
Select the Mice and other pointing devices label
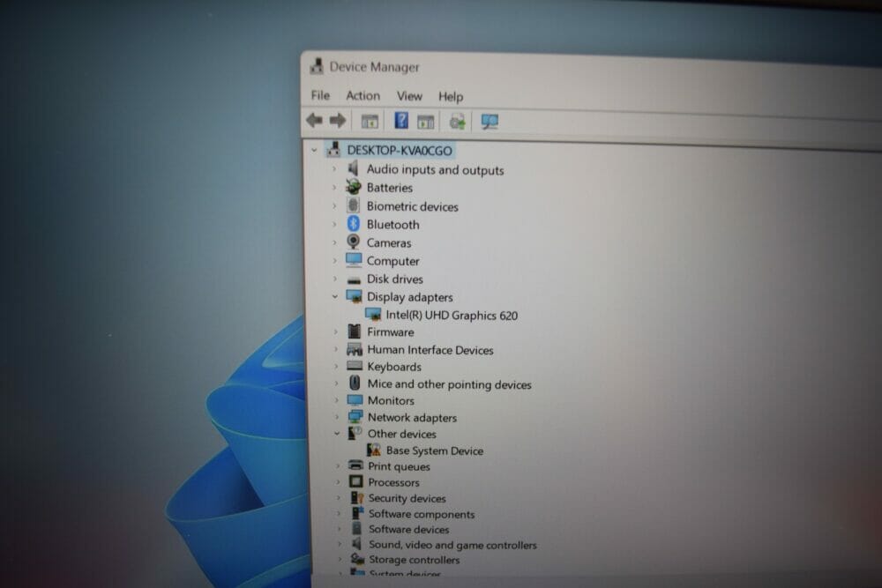coord(450,384)
